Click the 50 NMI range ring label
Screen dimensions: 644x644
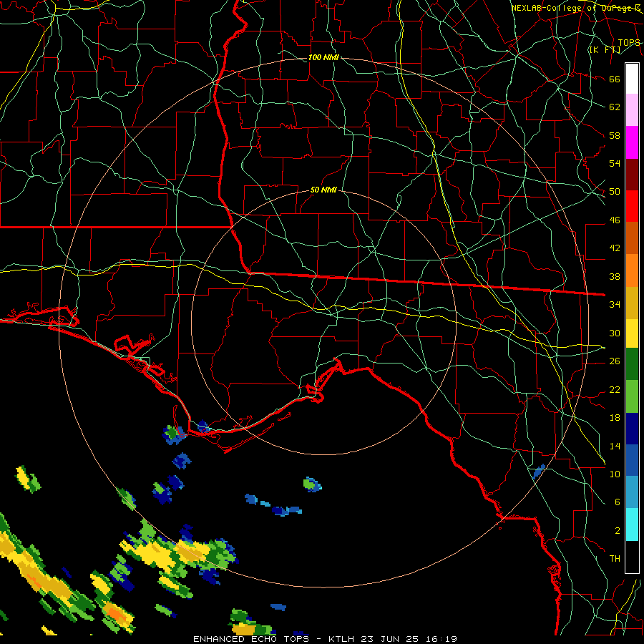pos(323,190)
